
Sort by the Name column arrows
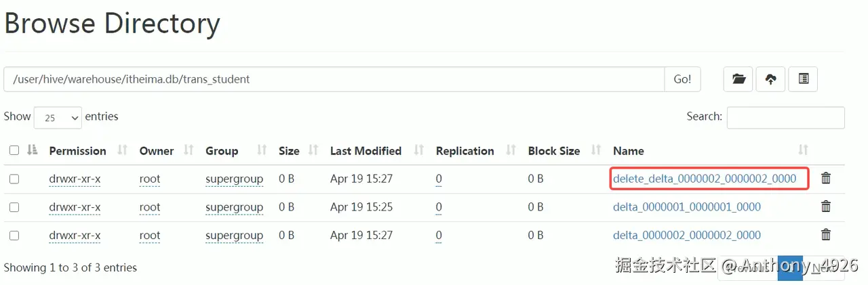tap(803, 150)
